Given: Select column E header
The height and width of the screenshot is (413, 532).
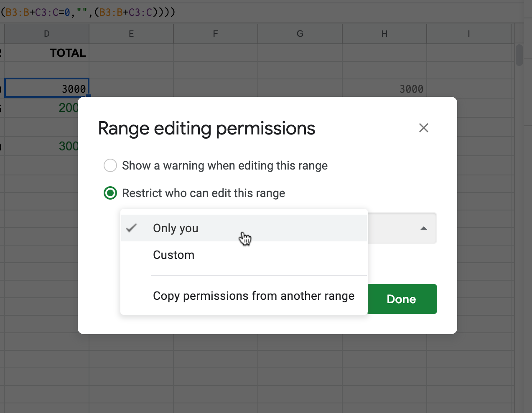Looking at the screenshot, I should [131, 34].
